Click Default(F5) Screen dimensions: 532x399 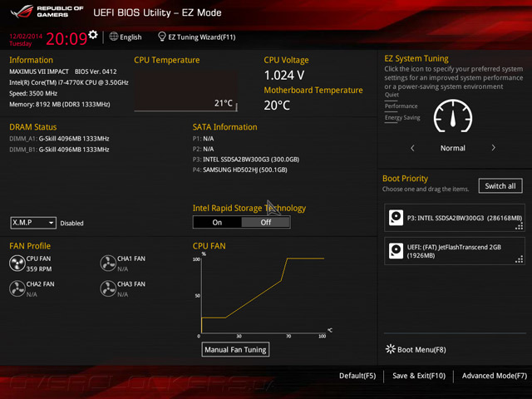click(x=357, y=376)
